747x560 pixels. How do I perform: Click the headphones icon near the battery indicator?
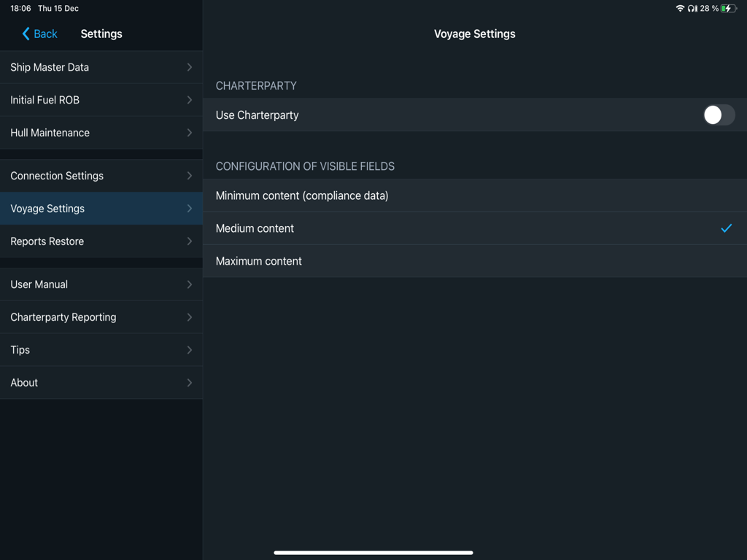[692, 8]
